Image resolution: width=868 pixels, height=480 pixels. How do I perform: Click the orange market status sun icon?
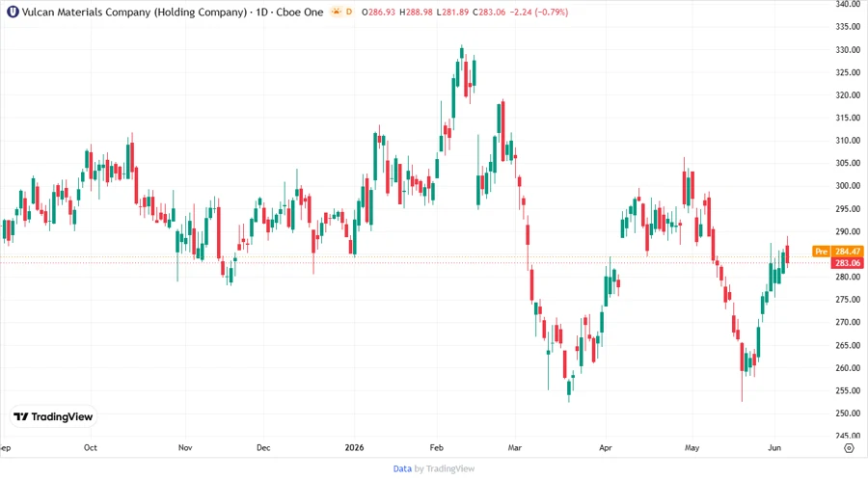[x=336, y=12]
